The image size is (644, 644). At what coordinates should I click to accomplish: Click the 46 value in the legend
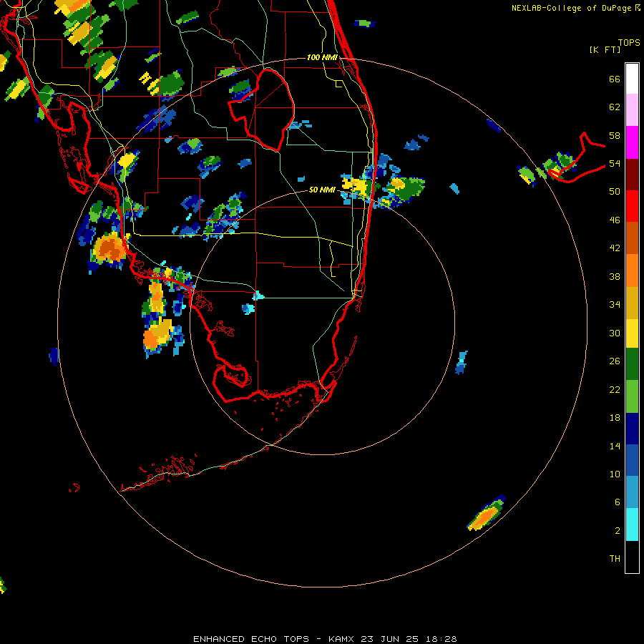(615, 220)
